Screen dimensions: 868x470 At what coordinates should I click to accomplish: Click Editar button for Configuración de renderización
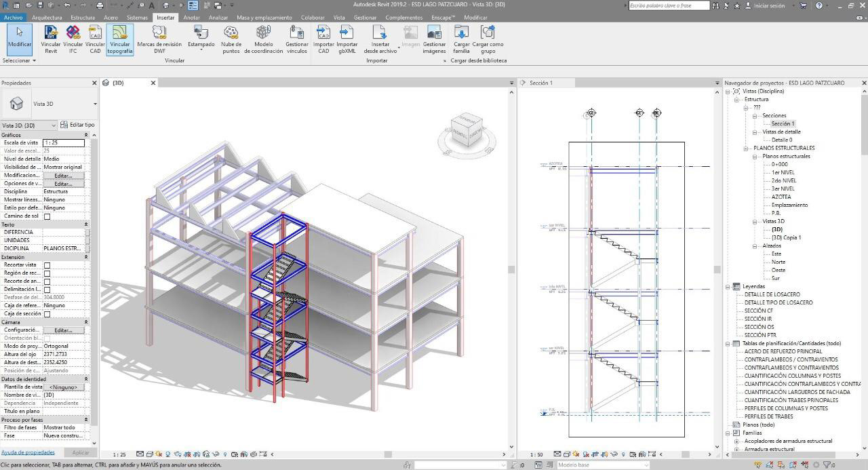click(x=64, y=330)
